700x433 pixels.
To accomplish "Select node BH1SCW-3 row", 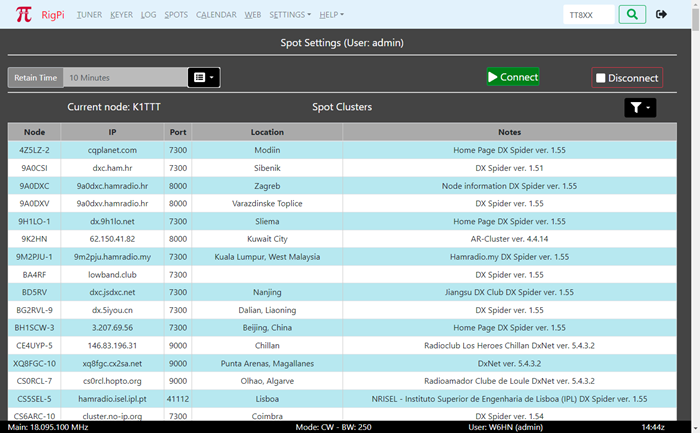I will coord(342,328).
